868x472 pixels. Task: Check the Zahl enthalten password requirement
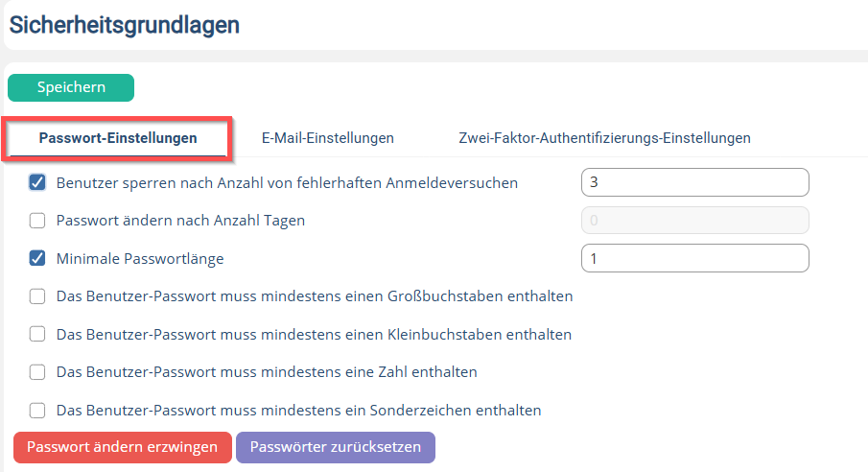pos(37,371)
